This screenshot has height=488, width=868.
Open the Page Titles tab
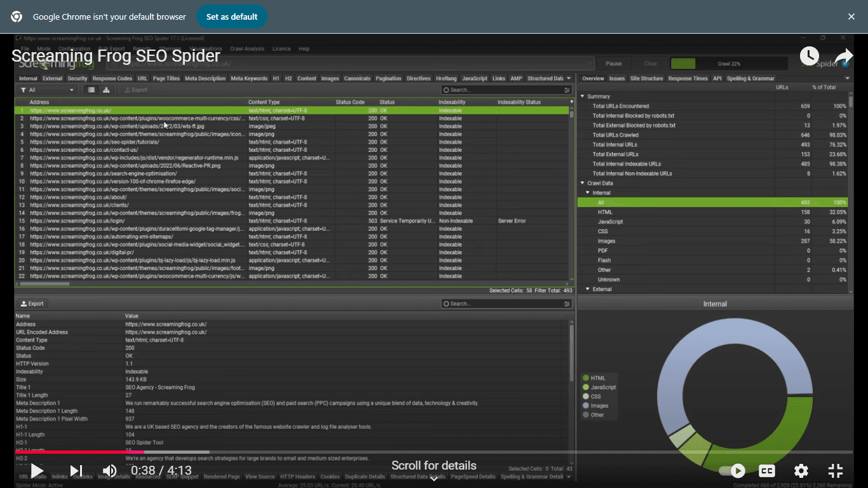(x=166, y=79)
